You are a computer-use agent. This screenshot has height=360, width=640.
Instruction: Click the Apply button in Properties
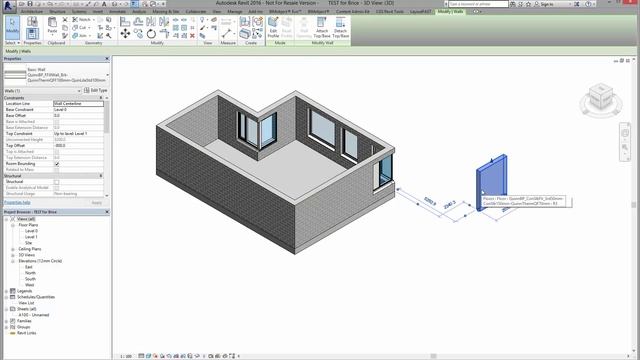97,202
